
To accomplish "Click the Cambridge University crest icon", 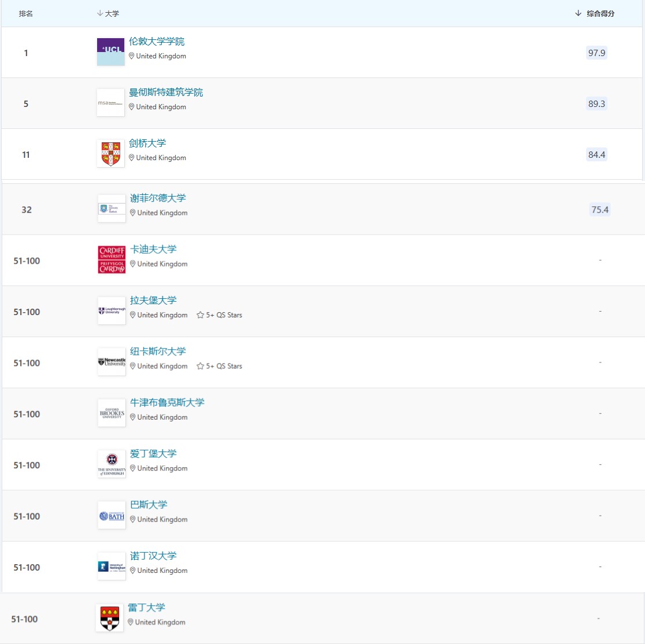I will pos(110,154).
